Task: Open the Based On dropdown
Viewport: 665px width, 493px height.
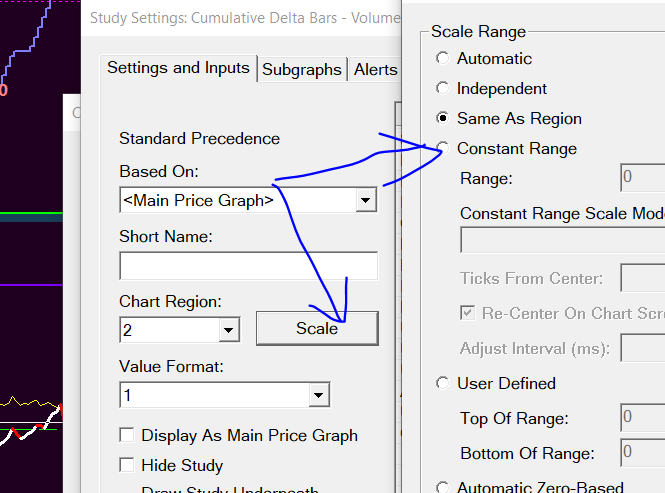Action: click(366, 200)
